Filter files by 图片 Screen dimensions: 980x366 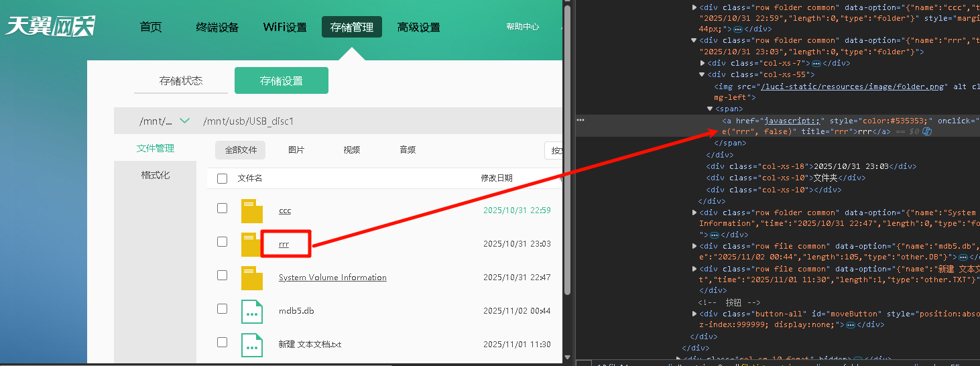[x=296, y=150]
